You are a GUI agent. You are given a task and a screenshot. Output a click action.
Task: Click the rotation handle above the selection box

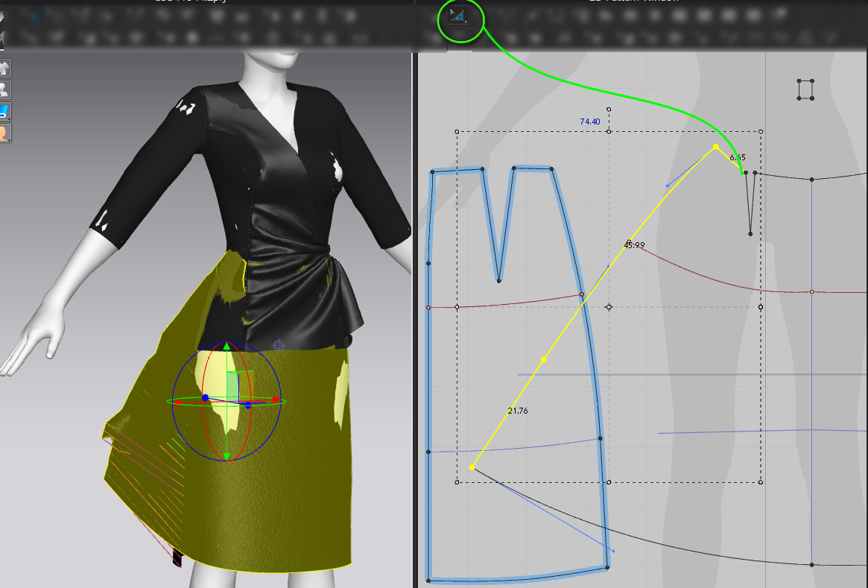tap(609, 110)
